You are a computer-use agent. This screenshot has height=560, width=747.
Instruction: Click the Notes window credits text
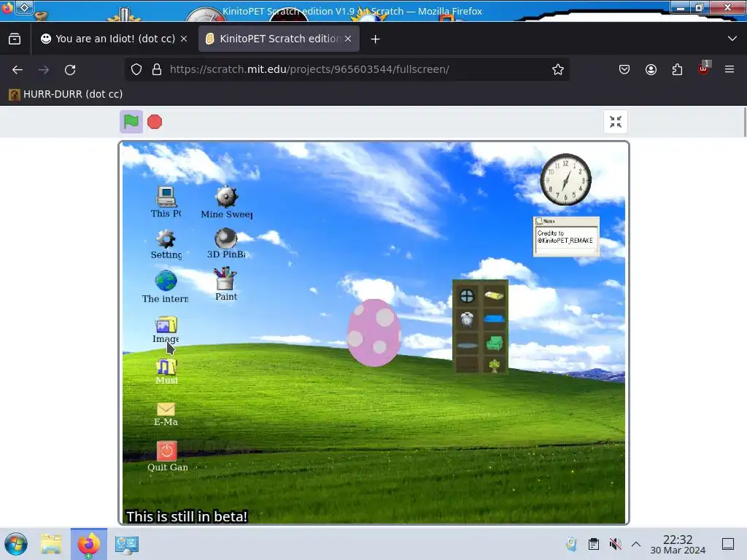click(x=565, y=237)
